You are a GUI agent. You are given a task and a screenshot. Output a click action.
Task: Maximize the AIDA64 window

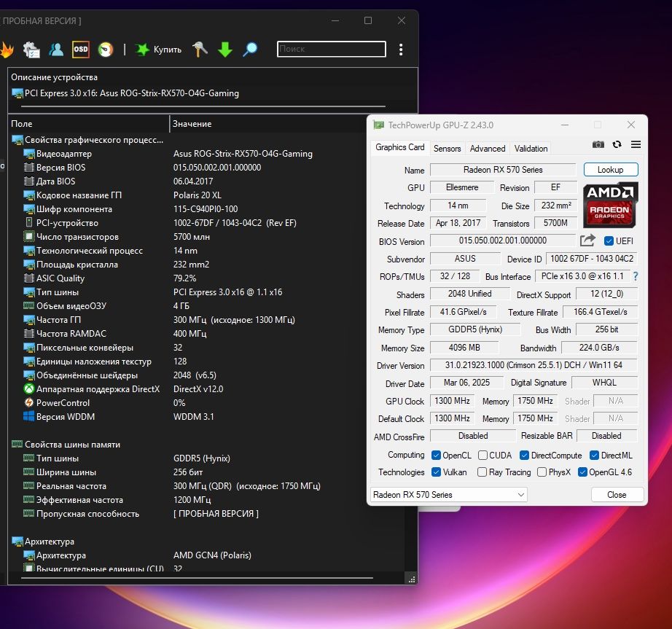point(368,20)
